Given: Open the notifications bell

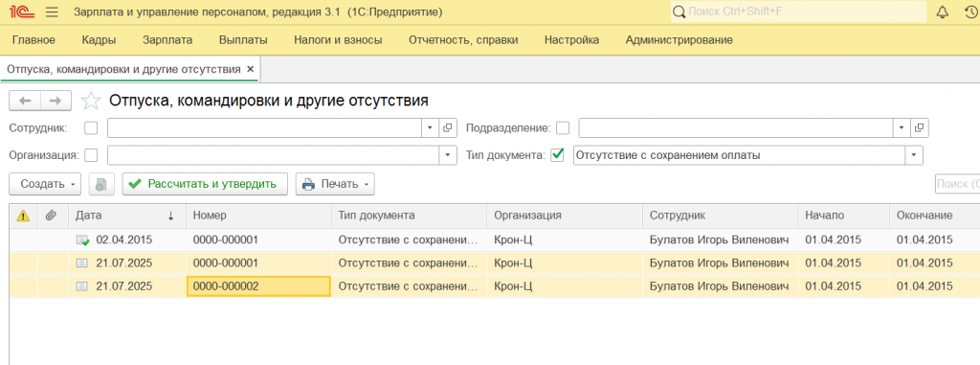Looking at the screenshot, I should click(943, 11).
